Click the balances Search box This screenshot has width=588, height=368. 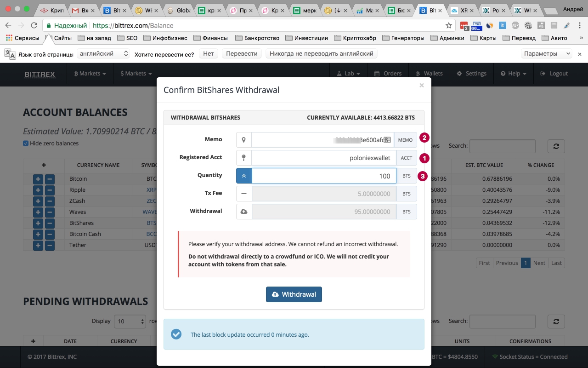click(x=503, y=146)
